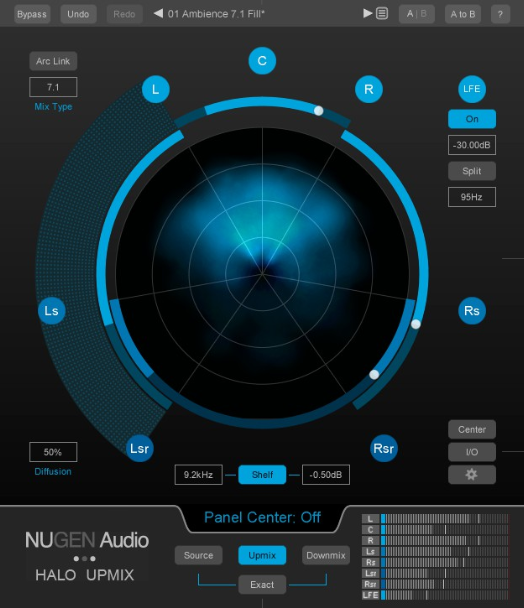The image size is (524, 608).
Task: Click the 9.2kHz shelf frequency field
Action: tap(199, 475)
